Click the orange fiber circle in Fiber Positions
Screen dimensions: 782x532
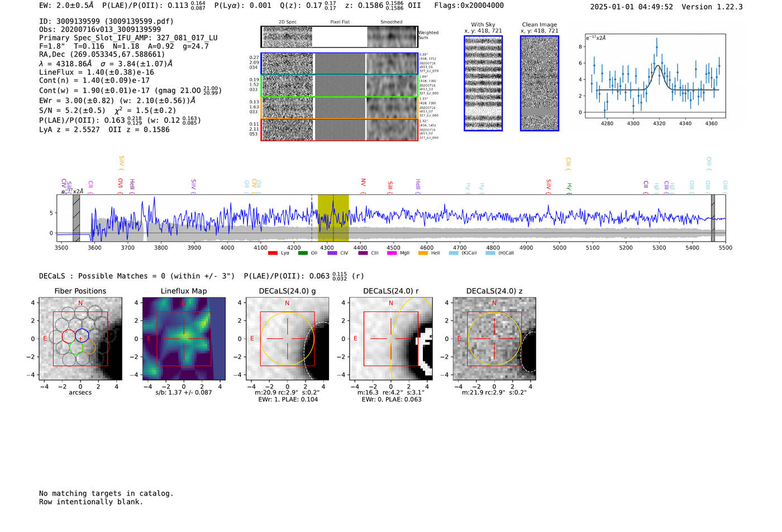click(89, 347)
